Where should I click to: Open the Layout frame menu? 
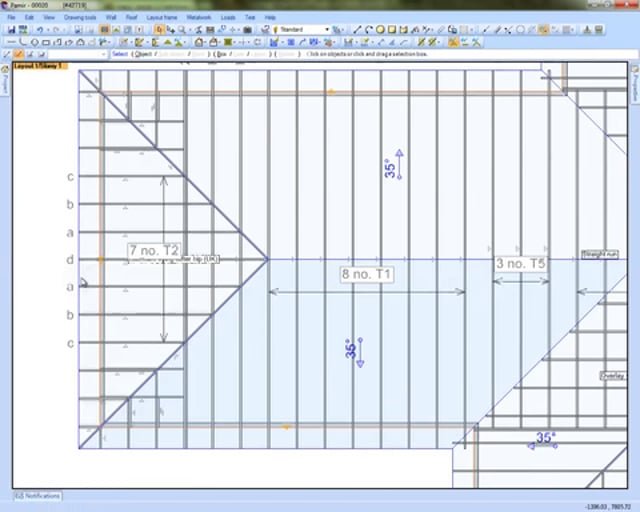[162, 18]
